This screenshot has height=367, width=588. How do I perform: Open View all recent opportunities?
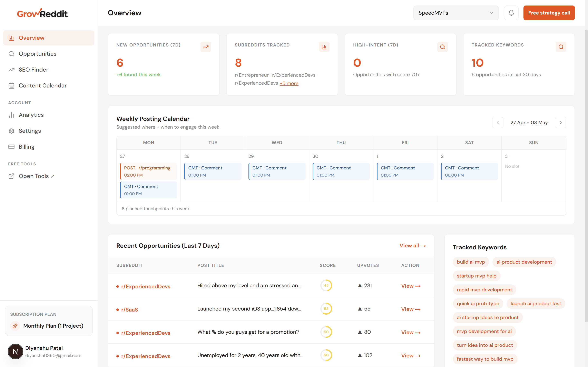(413, 245)
